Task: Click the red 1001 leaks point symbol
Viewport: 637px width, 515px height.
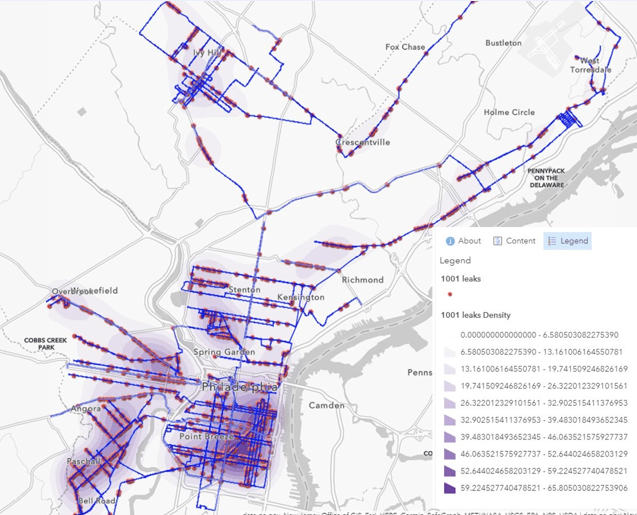Action: (x=451, y=296)
